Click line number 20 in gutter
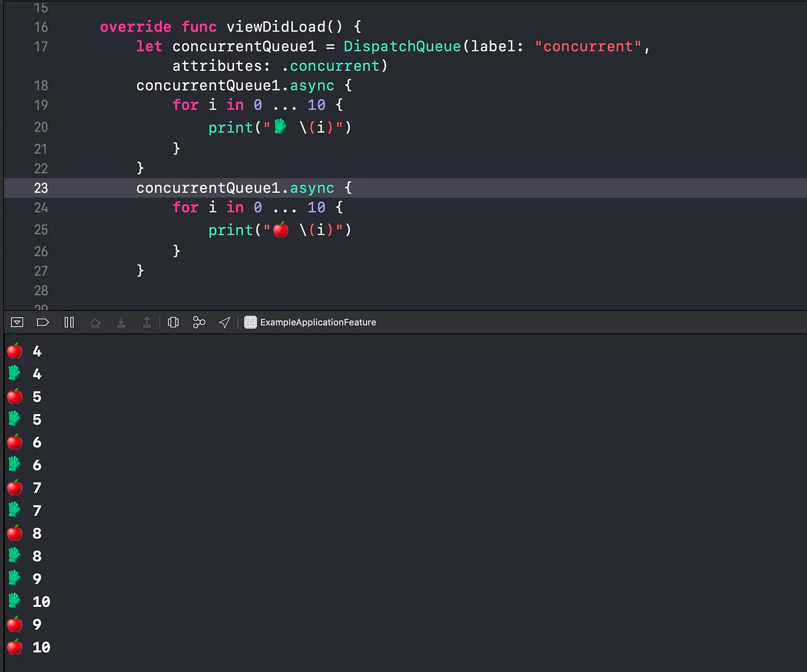The height and width of the screenshot is (672, 807). coord(41,127)
